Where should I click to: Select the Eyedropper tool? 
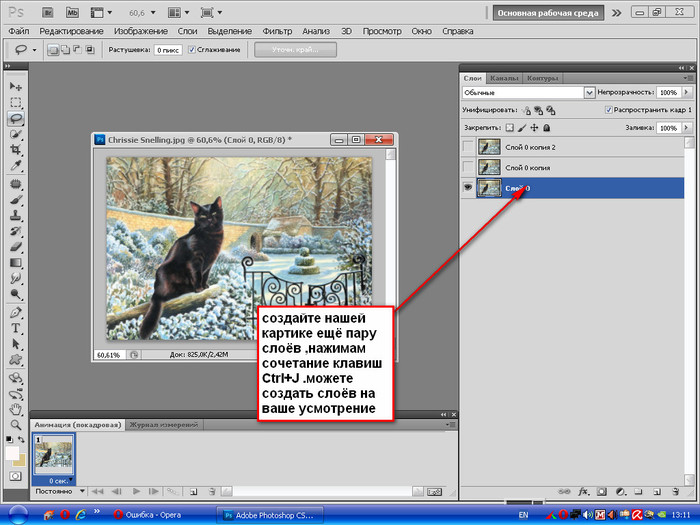coord(16,166)
